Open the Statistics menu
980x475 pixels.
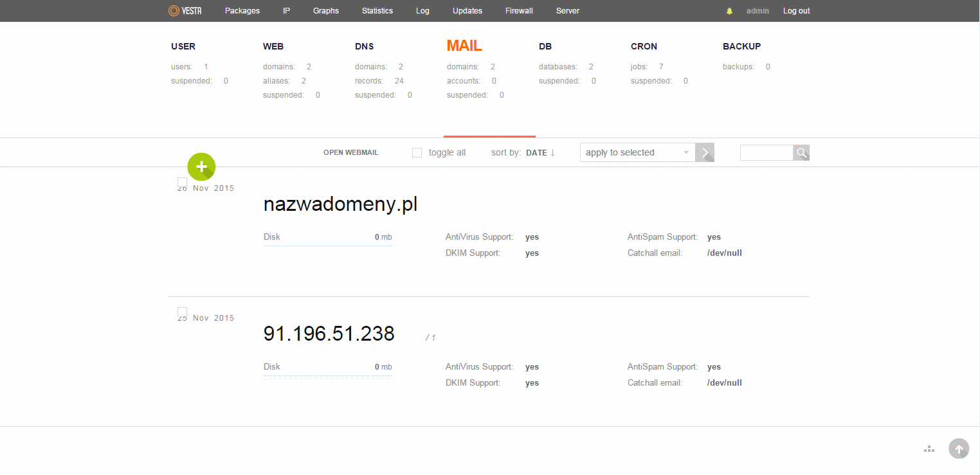tap(377, 11)
